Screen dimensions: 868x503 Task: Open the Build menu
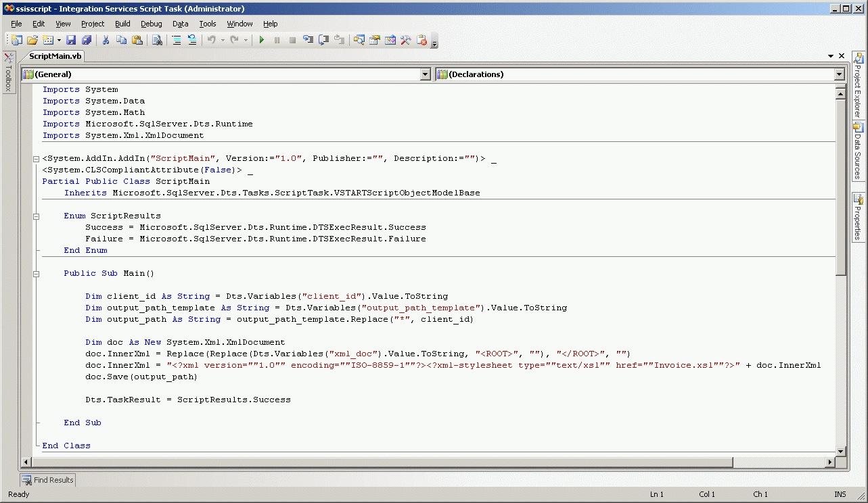click(x=122, y=24)
